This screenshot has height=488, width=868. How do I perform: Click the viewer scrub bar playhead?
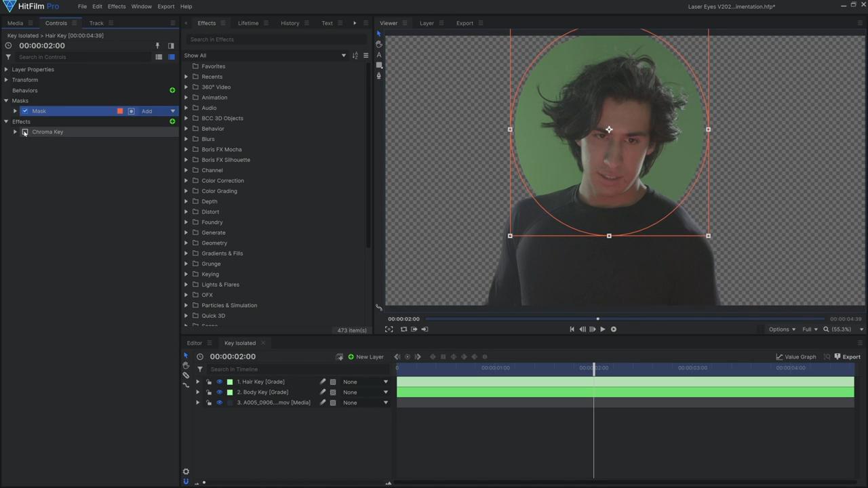click(597, 319)
